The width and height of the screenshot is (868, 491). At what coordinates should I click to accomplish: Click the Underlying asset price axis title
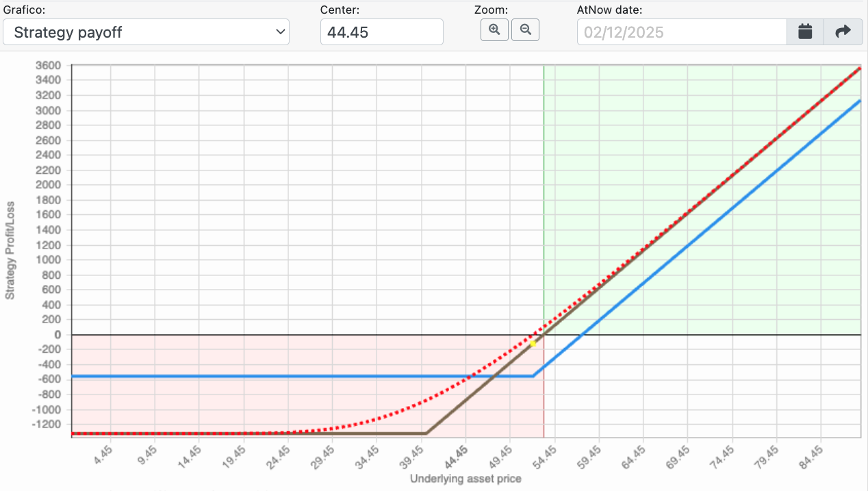465,479
